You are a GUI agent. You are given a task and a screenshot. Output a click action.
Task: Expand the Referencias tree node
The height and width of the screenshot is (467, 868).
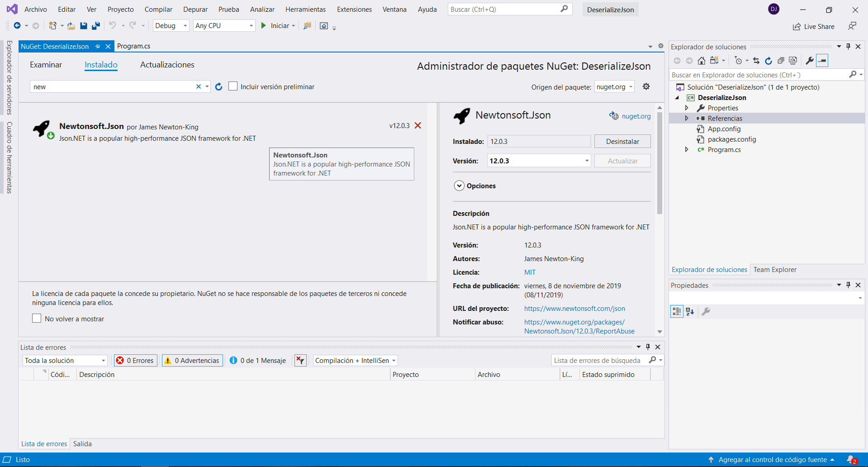point(687,118)
